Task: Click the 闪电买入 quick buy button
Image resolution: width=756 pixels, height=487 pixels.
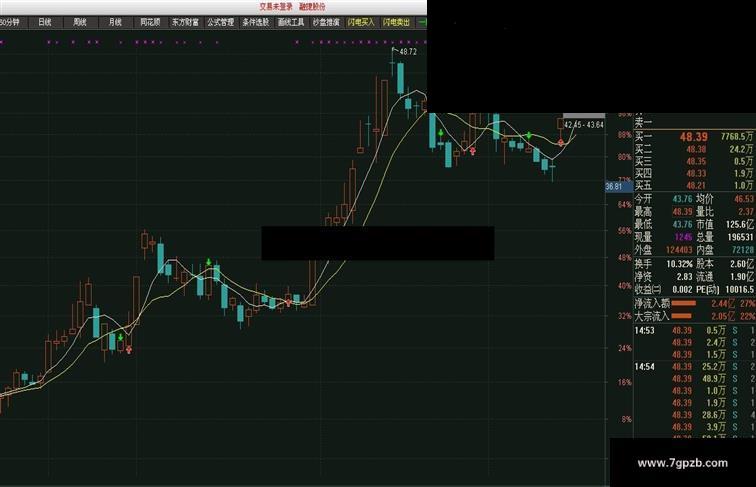Action: point(361,22)
